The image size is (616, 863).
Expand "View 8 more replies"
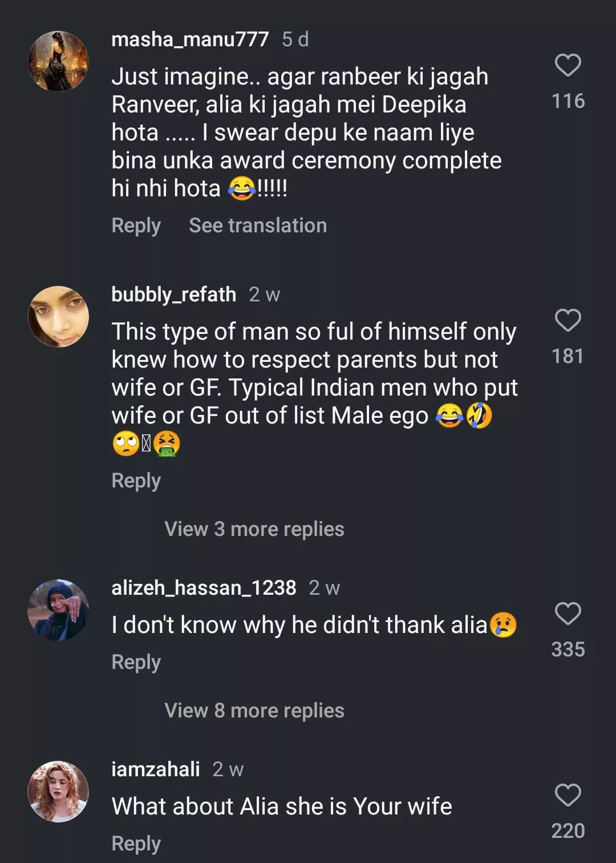point(254,711)
